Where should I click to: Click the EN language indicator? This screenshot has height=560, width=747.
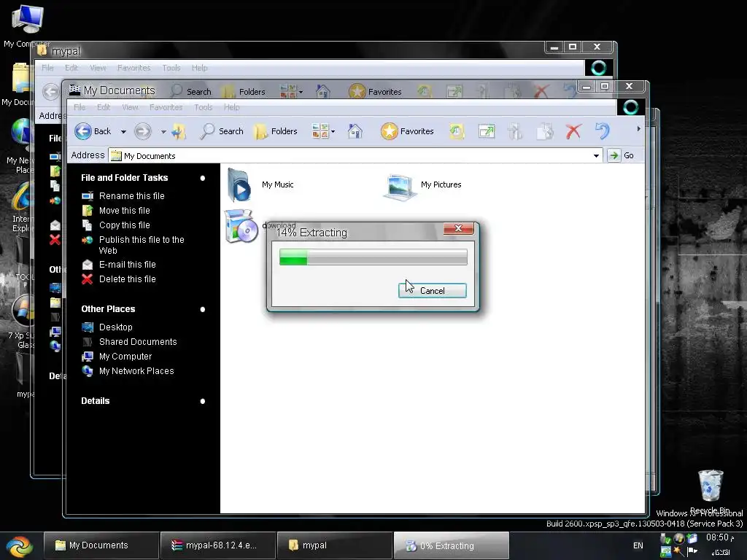click(638, 545)
